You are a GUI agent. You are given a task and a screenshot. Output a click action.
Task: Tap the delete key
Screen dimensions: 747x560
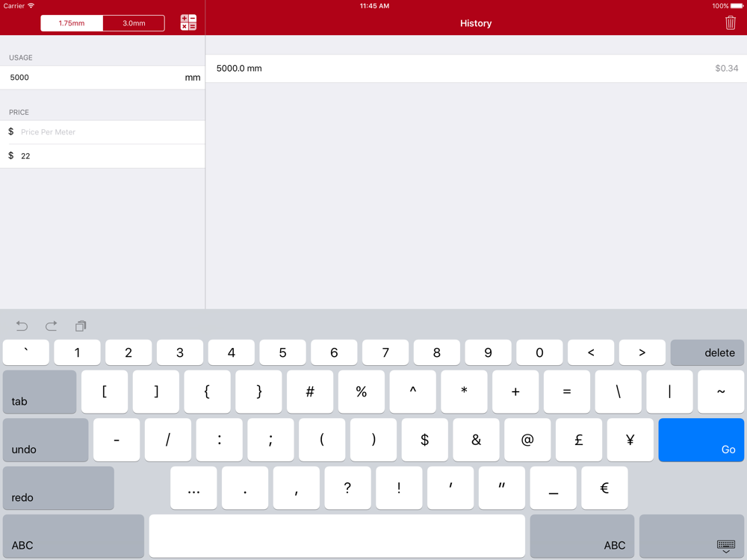(x=707, y=352)
